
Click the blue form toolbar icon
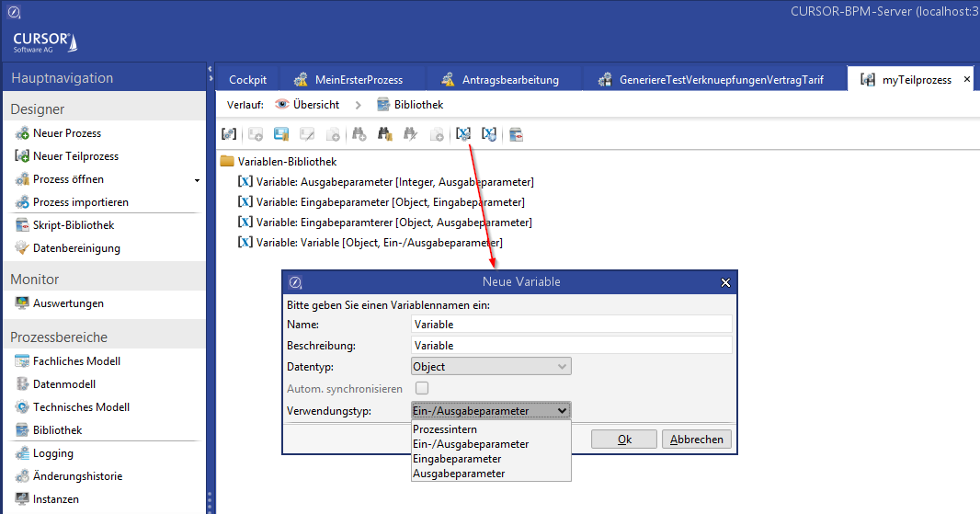point(281,134)
